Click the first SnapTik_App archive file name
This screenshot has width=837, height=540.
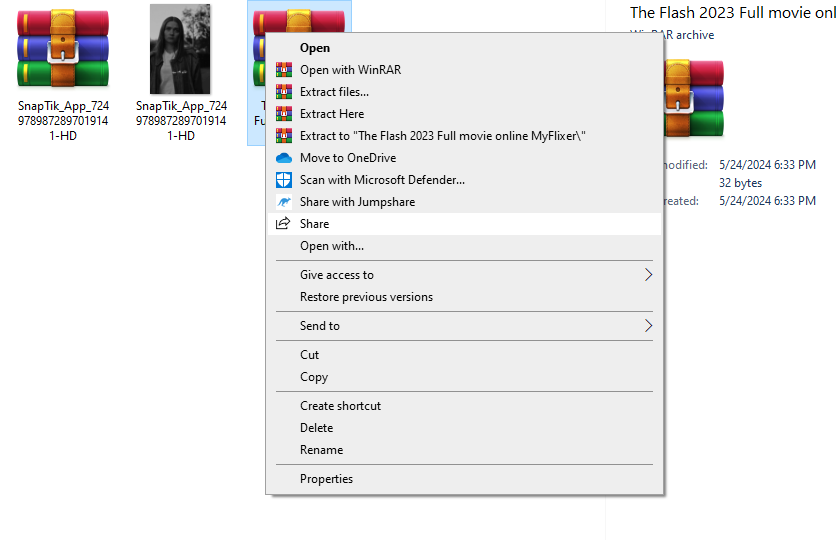click(63, 121)
